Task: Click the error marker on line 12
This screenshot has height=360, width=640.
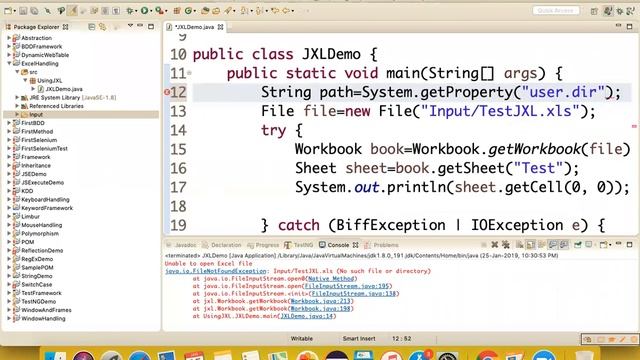Action: (x=167, y=92)
